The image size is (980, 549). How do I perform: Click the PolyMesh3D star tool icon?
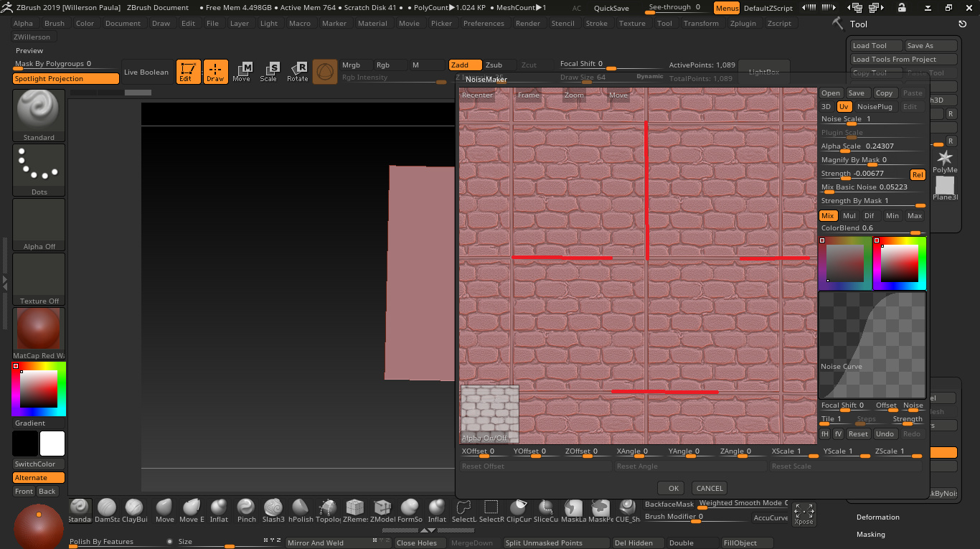tap(945, 160)
